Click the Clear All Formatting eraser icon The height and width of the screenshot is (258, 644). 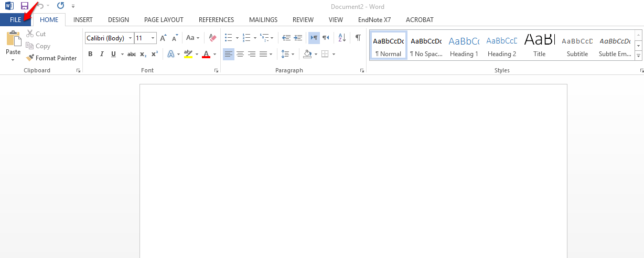pos(212,38)
